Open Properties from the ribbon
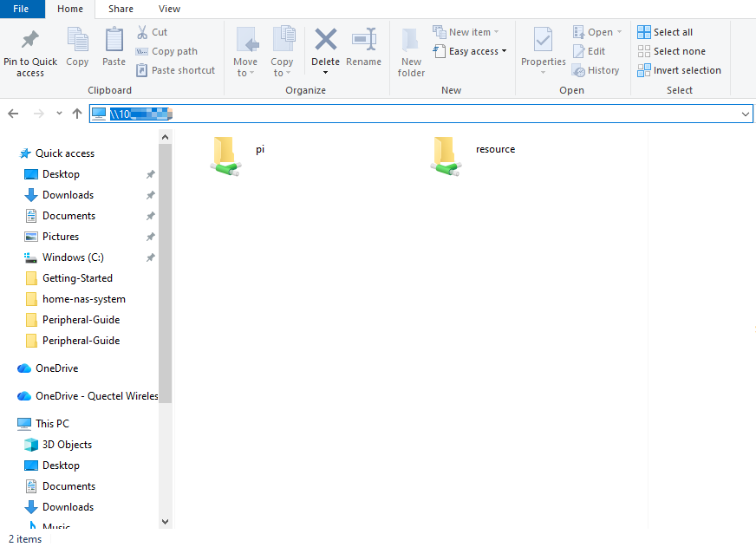 tap(543, 41)
